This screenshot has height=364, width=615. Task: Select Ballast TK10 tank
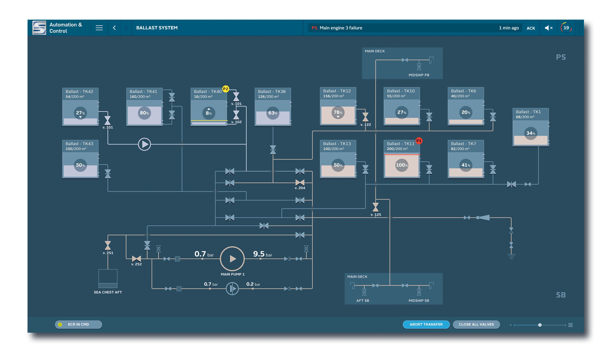tap(402, 106)
